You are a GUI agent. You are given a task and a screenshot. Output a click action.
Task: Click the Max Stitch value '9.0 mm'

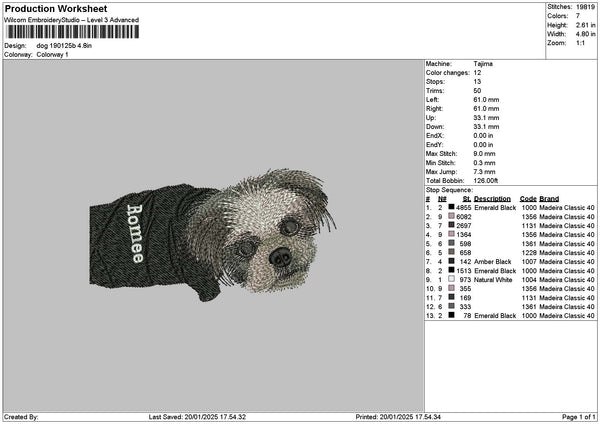pyautogui.click(x=484, y=154)
